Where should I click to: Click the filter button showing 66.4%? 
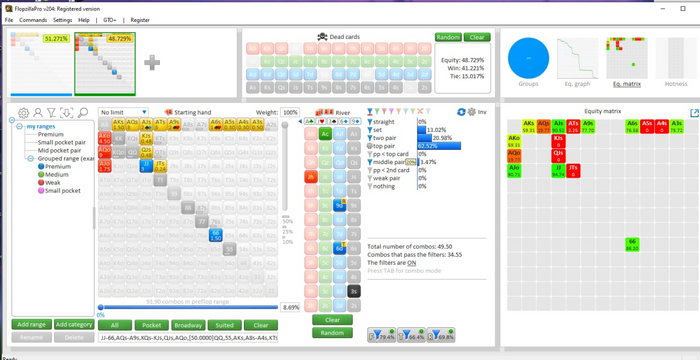(411, 335)
